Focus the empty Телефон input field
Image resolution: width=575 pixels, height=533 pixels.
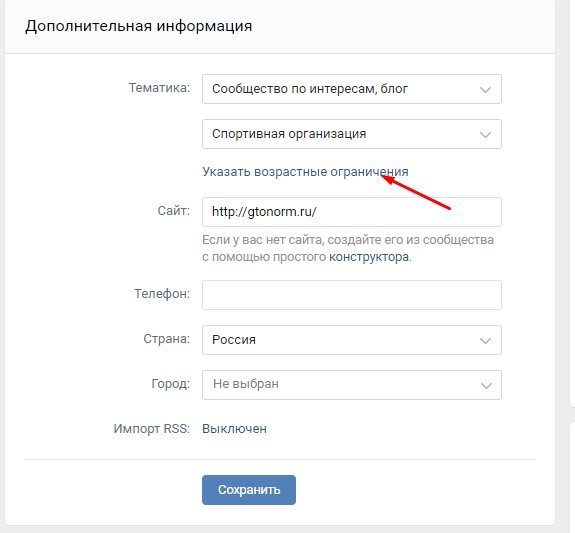352,295
